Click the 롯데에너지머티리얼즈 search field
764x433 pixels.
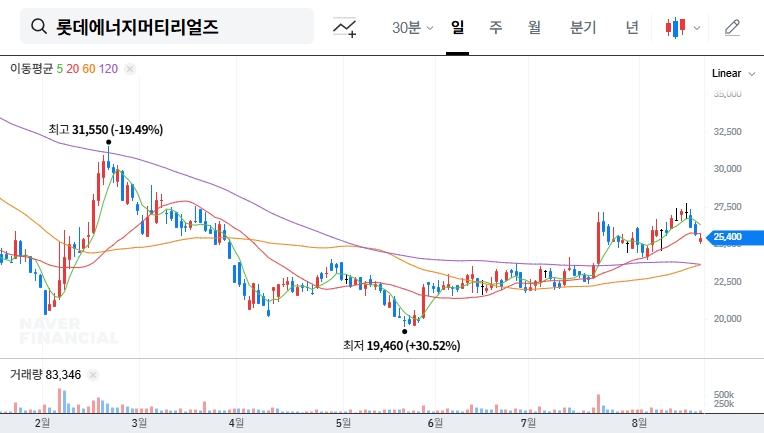167,26
